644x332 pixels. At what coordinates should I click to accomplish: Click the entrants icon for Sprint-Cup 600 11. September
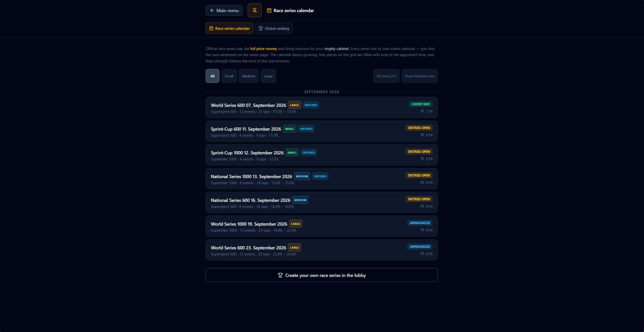tap(422, 135)
